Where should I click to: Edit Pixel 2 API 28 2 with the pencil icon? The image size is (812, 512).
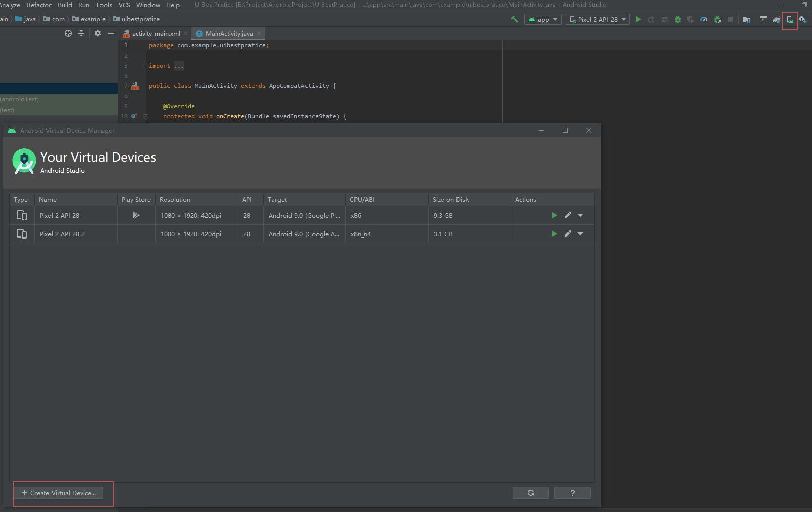point(568,234)
